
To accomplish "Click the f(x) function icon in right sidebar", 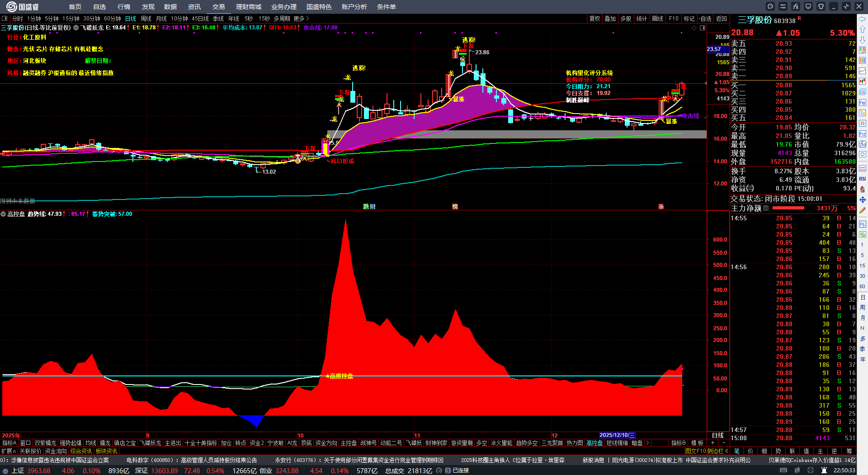I will click(x=863, y=144).
